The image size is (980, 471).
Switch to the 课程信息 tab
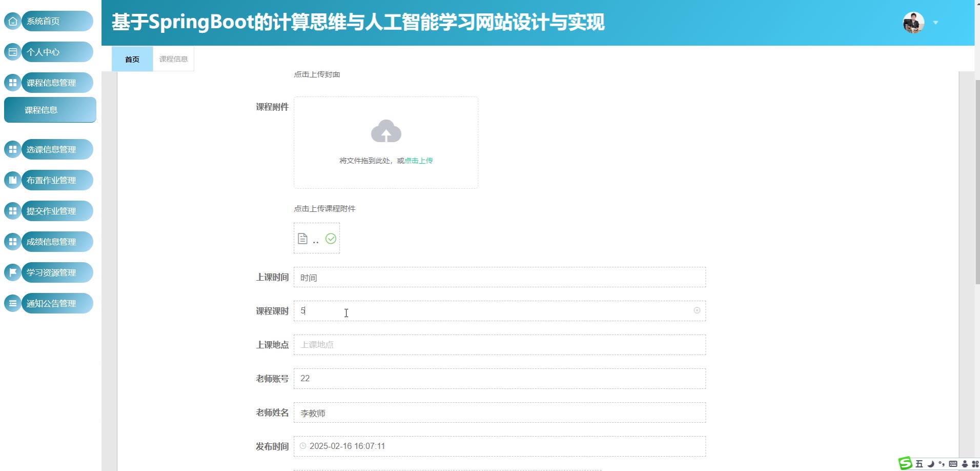173,59
